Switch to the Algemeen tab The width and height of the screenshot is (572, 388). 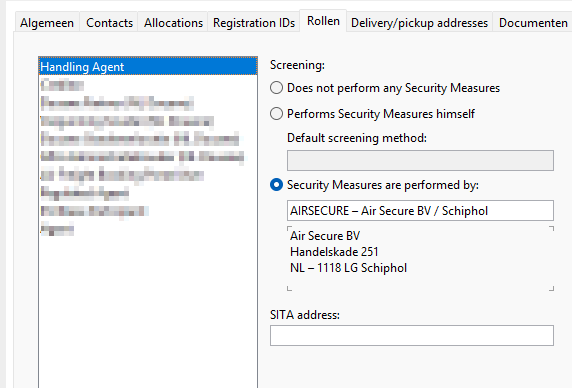[x=47, y=23]
